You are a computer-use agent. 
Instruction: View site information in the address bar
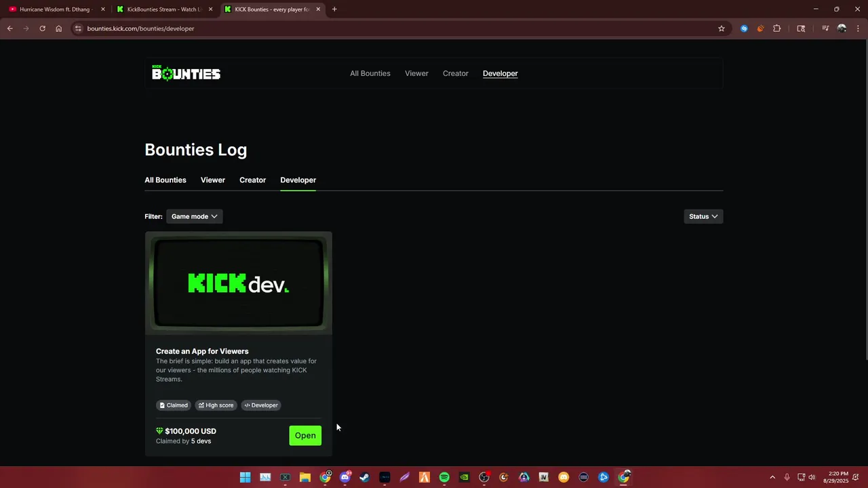78,28
